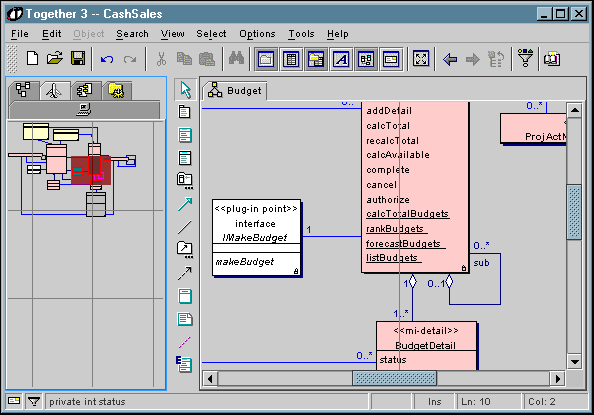Select the link by pattern palette icon
594x415 pixels.
coord(185,250)
